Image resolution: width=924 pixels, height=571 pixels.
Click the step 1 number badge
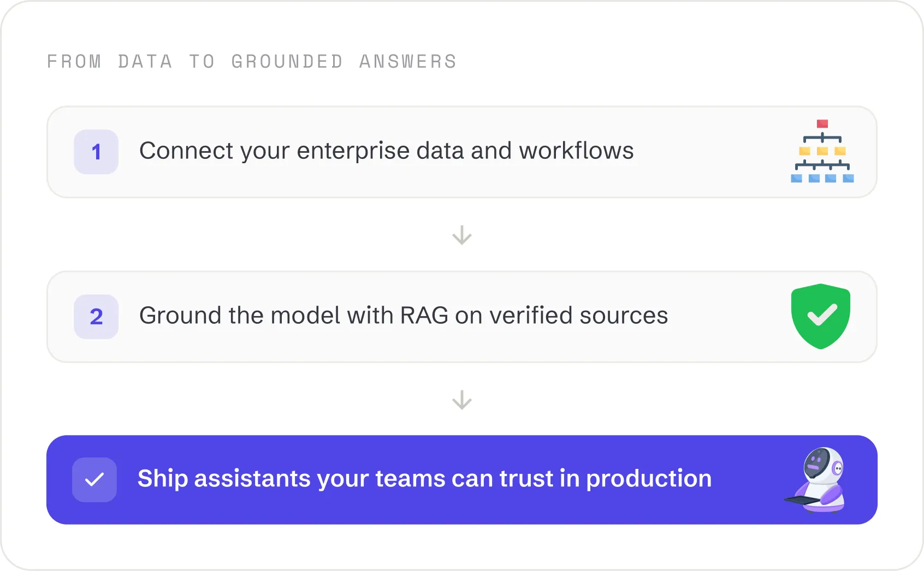click(x=96, y=152)
